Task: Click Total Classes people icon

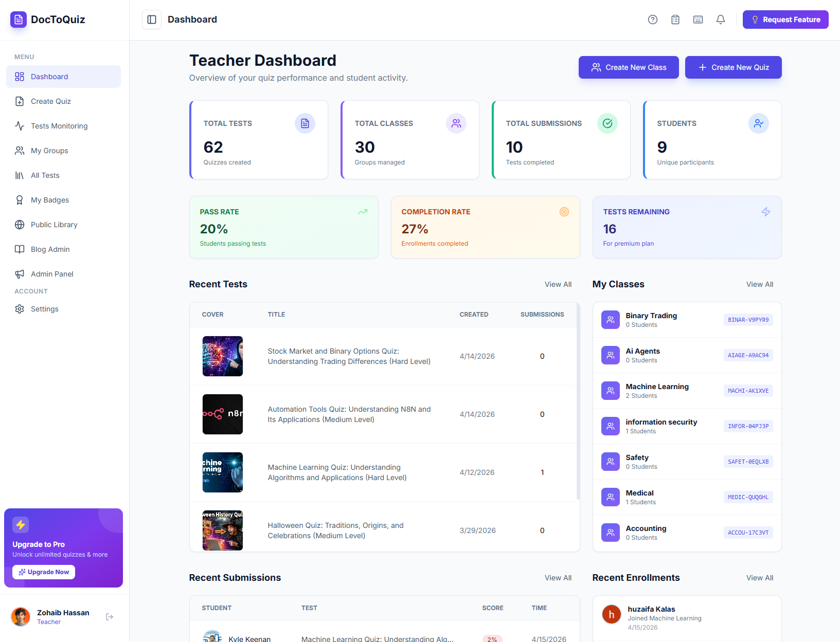Action: point(456,123)
